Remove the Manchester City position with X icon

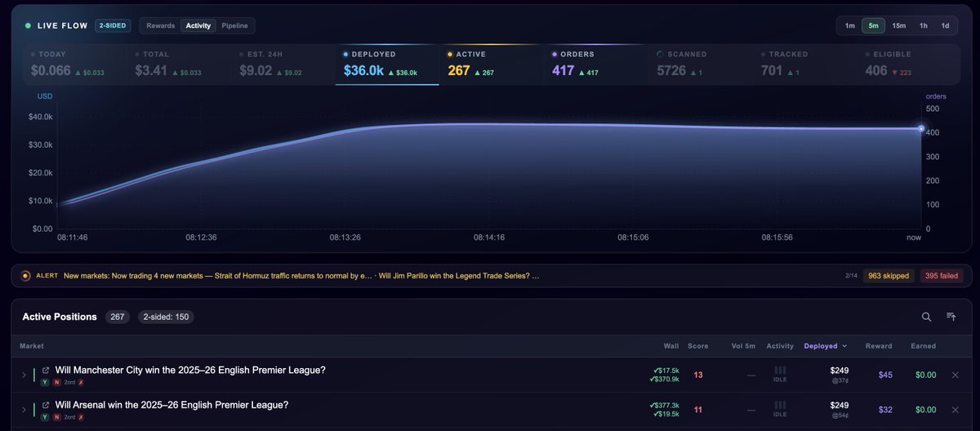[x=955, y=375]
